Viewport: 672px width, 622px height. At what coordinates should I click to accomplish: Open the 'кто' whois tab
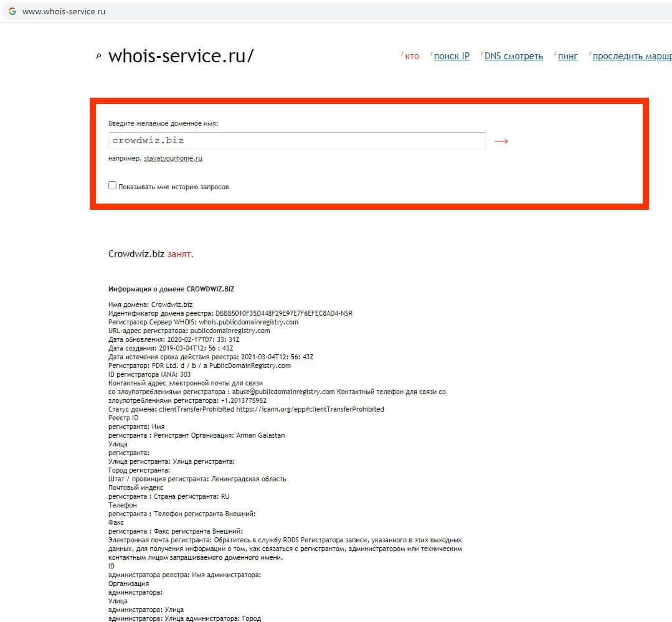(x=412, y=56)
